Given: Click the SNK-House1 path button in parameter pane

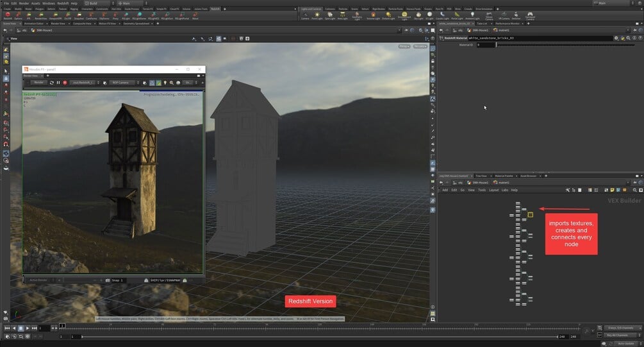Looking at the screenshot, I should 479,30.
